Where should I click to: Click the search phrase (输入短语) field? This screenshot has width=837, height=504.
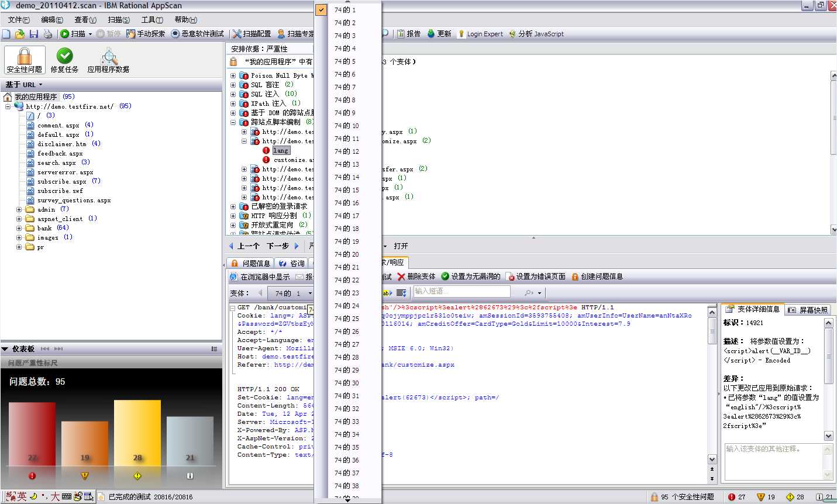461,291
